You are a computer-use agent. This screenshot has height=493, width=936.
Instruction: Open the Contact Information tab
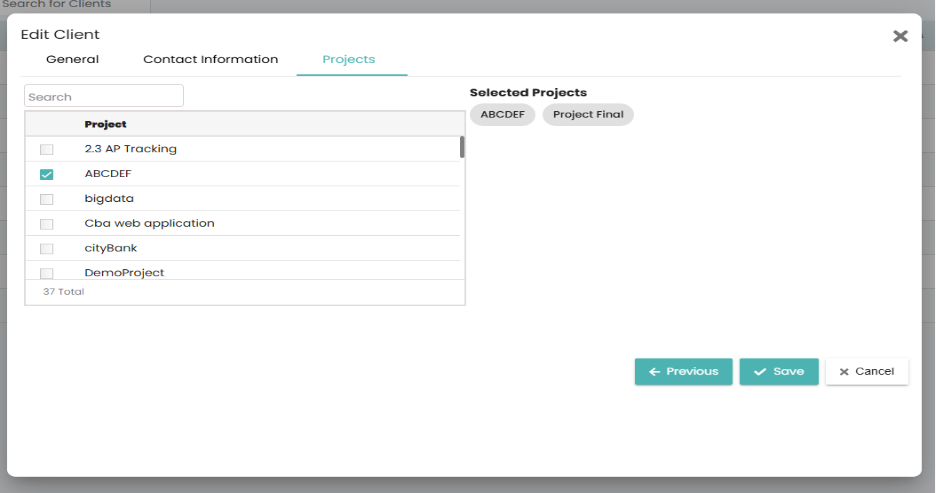tap(211, 59)
